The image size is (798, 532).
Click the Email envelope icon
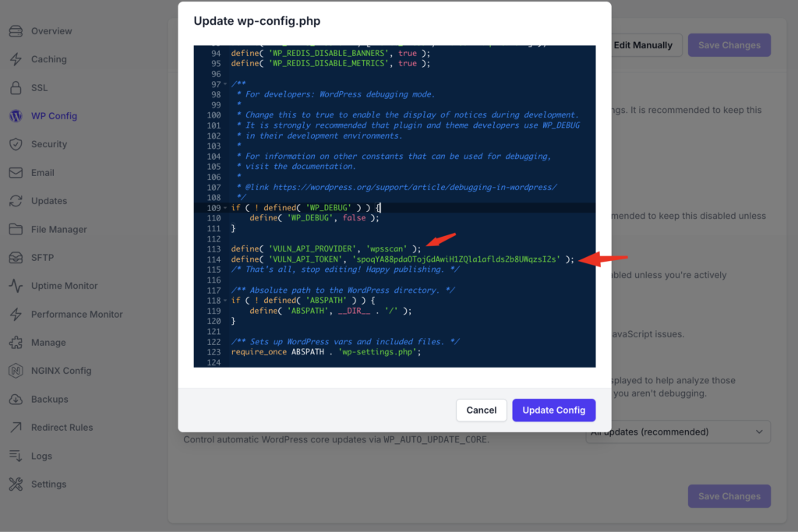click(x=16, y=173)
